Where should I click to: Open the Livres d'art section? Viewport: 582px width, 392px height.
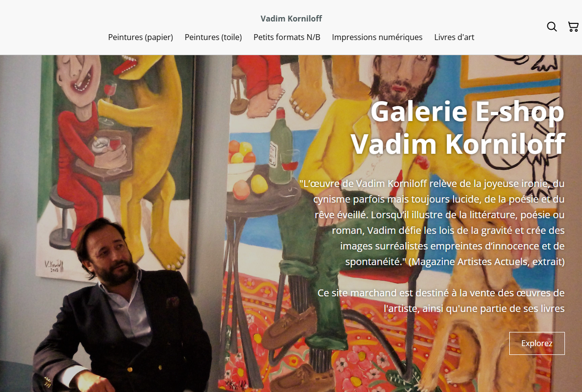click(x=454, y=37)
